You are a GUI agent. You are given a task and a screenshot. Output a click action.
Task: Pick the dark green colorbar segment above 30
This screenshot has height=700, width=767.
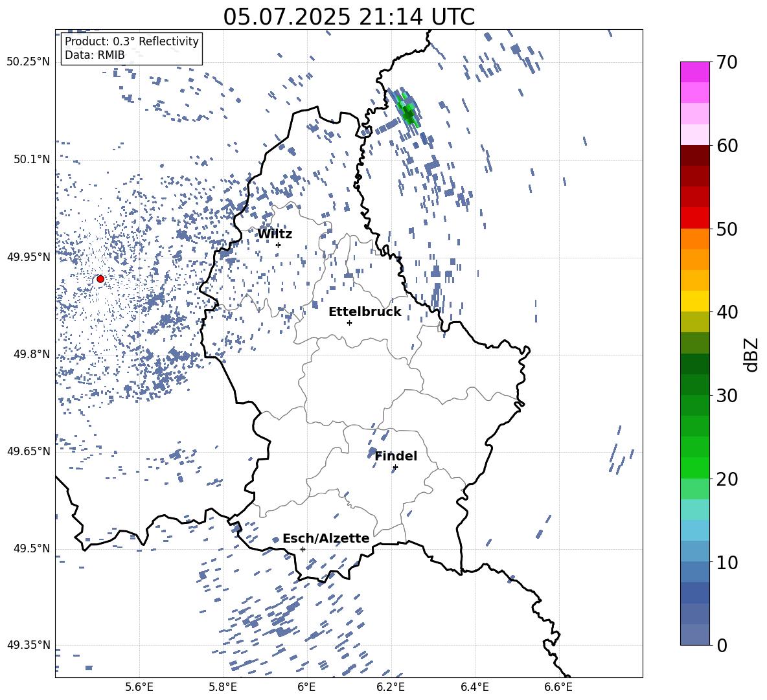695,385
